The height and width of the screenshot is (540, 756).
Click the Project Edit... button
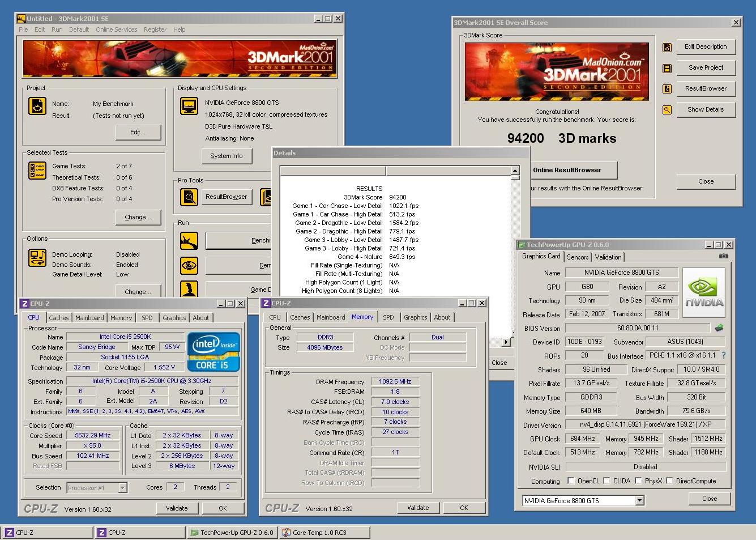coord(138,133)
